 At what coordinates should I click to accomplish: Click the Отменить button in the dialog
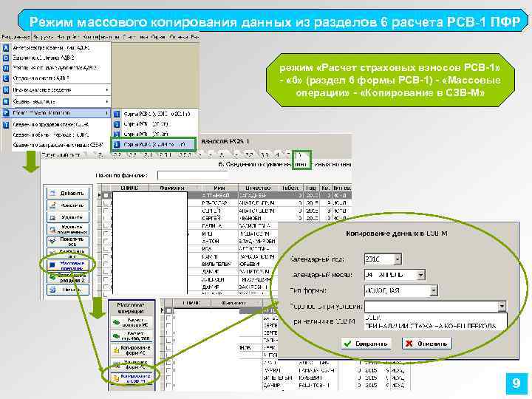[x=427, y=344]
